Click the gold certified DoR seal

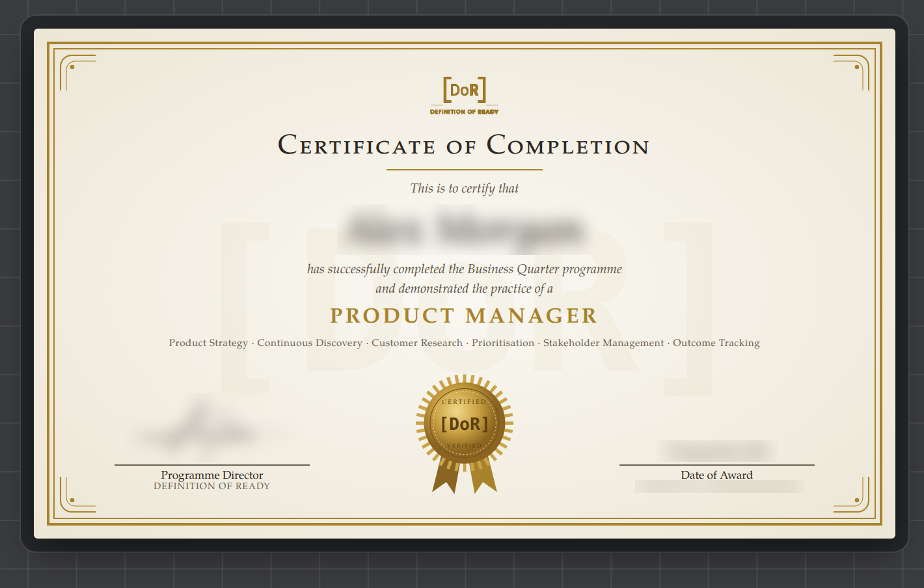(465, 433)
